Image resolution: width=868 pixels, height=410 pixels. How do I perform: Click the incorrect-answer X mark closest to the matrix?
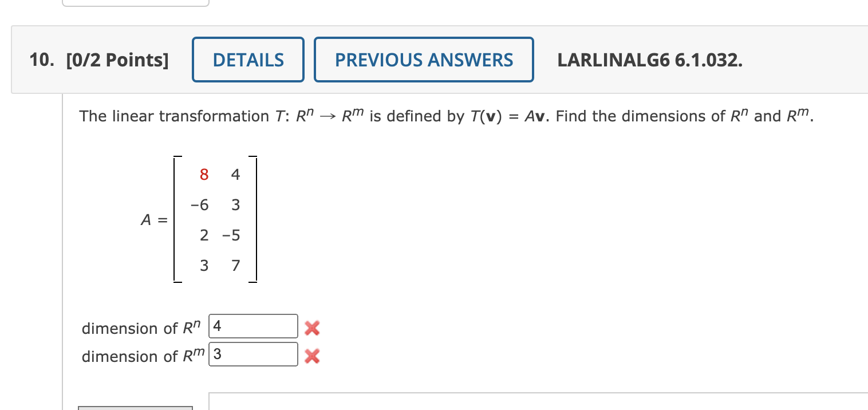coord(311,328)
